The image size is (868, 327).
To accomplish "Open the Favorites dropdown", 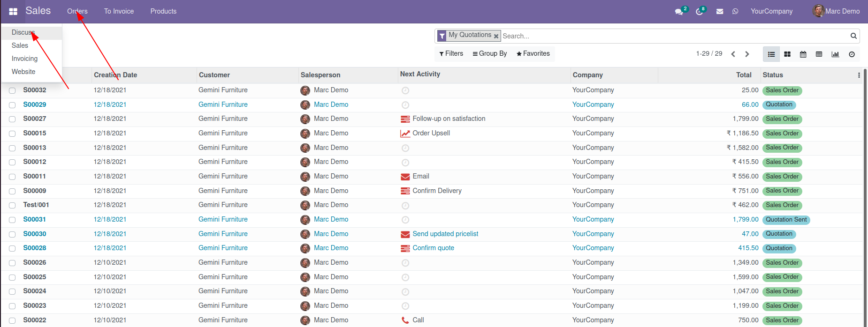I will (533, 54).
